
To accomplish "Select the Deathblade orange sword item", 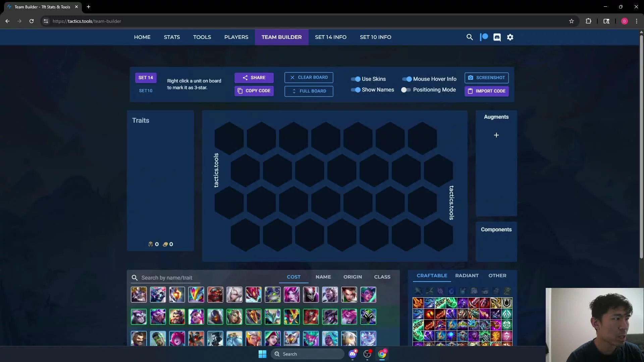I will [418, 303].
